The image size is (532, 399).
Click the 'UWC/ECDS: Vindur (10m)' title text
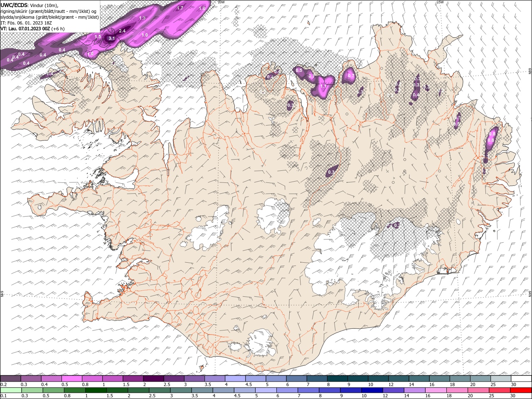tap(30, 5)
